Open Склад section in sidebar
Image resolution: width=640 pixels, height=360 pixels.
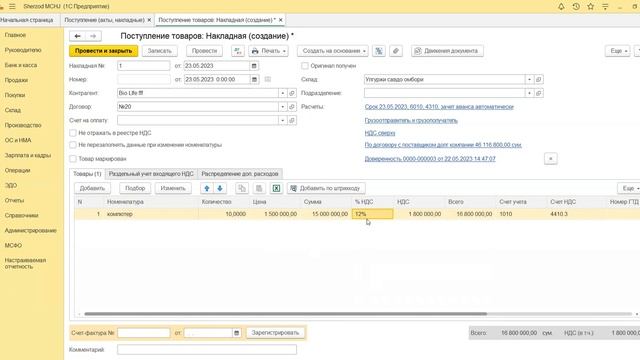(13, 110)
